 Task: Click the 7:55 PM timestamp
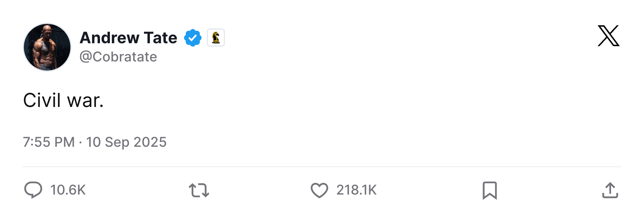[49, 142]
